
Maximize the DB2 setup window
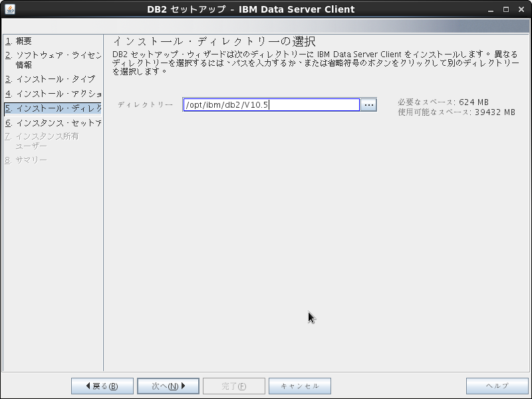506,9
